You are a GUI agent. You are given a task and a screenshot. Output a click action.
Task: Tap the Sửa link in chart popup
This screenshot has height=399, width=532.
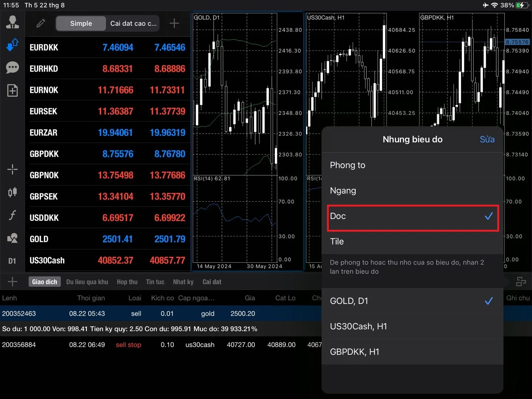coord(487,139)
